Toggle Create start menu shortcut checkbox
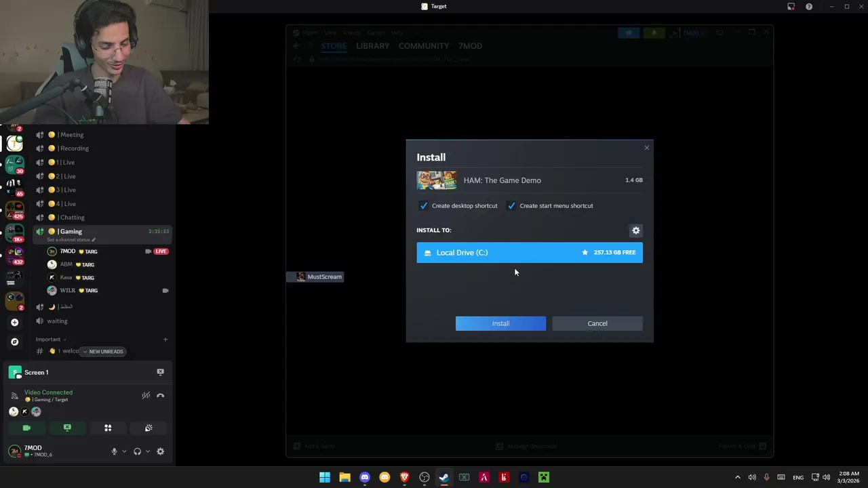868x488 pixels. [x=511, y=205]
